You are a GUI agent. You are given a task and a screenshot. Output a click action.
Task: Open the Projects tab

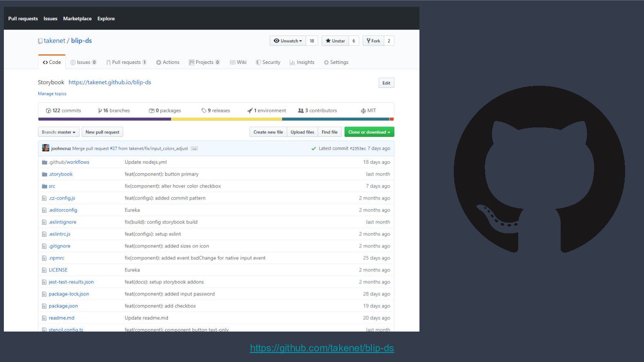click(204, 62)
